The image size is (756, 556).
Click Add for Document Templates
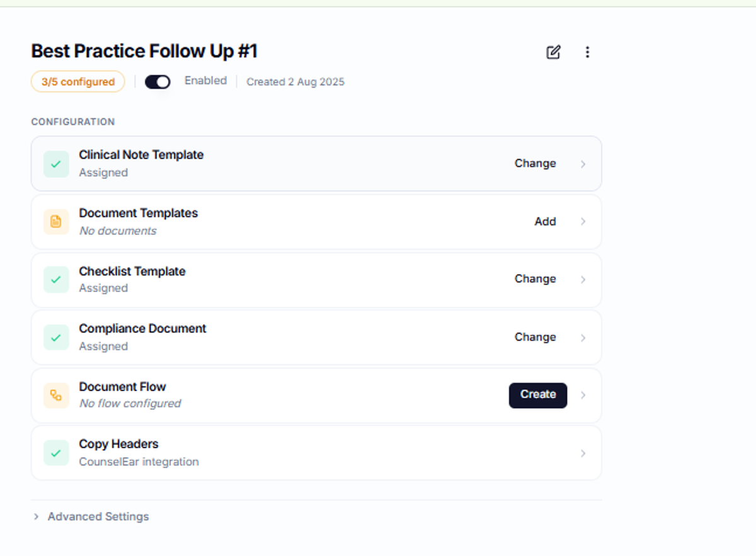point(545,221)
